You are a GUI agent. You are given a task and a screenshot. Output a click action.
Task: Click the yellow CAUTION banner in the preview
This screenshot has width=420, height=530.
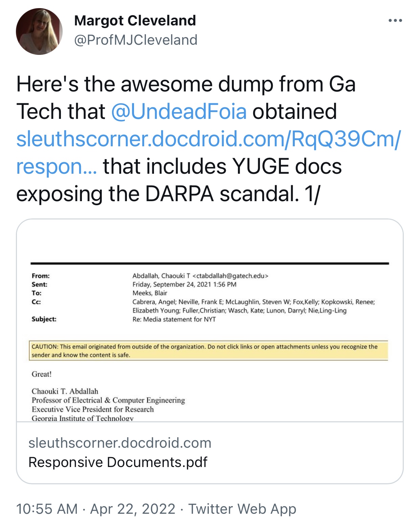tap(208, 351)
